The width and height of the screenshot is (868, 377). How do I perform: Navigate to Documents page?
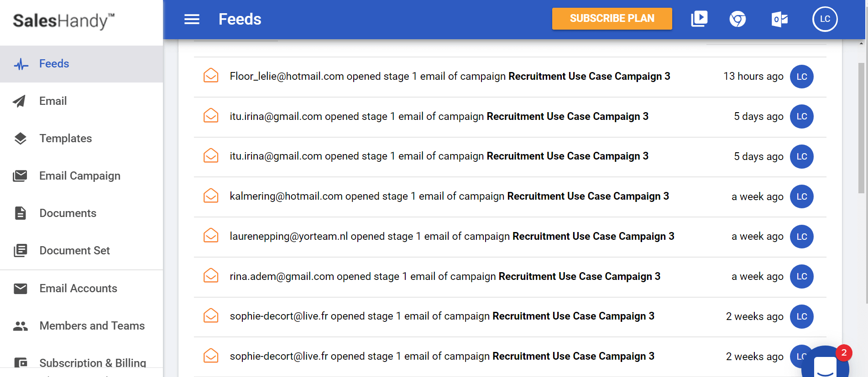(68, 213)
